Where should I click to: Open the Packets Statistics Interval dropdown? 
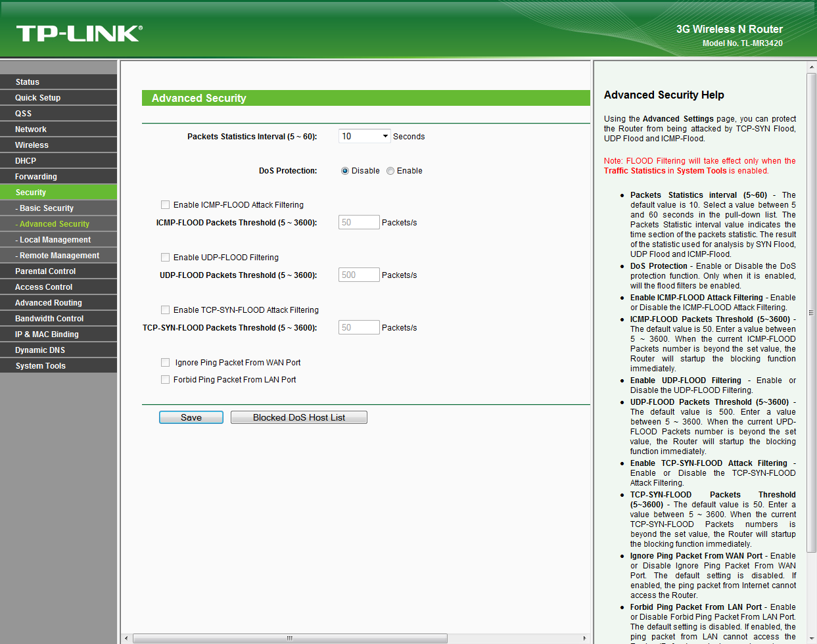tap(364, 136)
